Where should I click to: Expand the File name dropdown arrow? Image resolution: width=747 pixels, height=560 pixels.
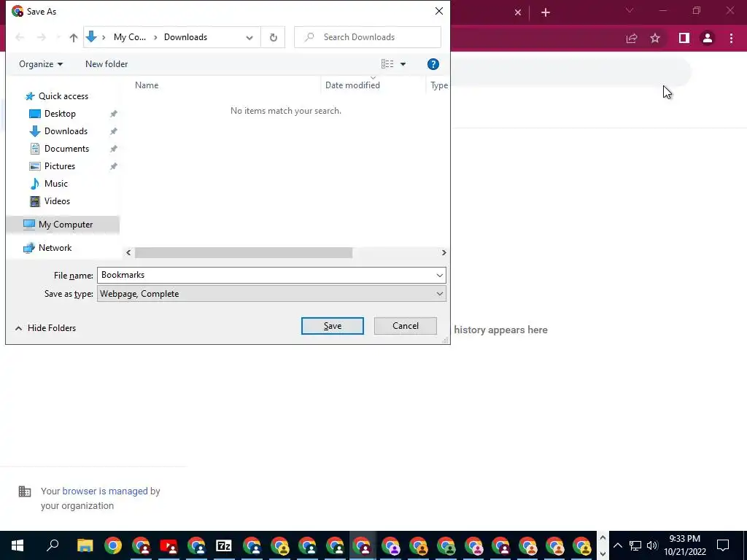439,275
